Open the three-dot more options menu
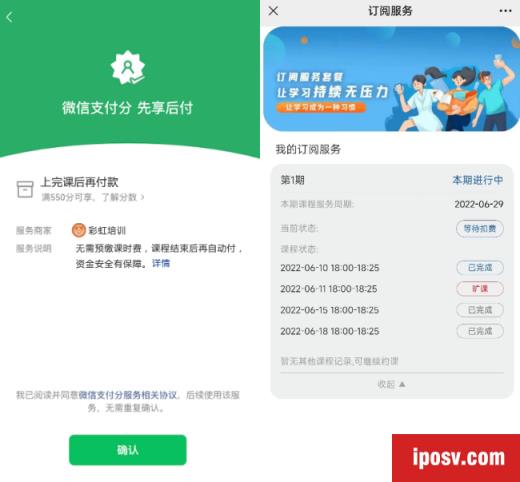The width and height of the screenshot is (520, 482). coord(505,11)
